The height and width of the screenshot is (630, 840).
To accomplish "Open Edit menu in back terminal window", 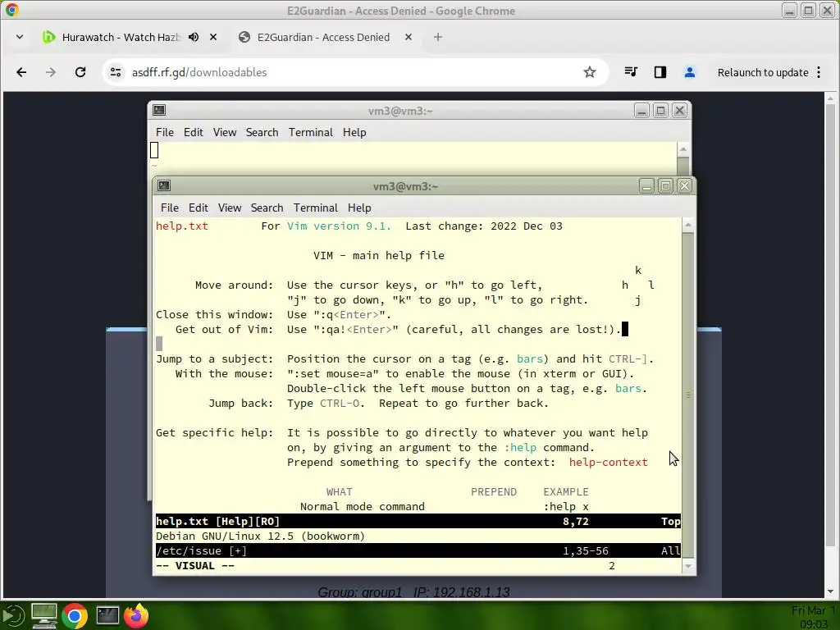I will tap(194, 132).
